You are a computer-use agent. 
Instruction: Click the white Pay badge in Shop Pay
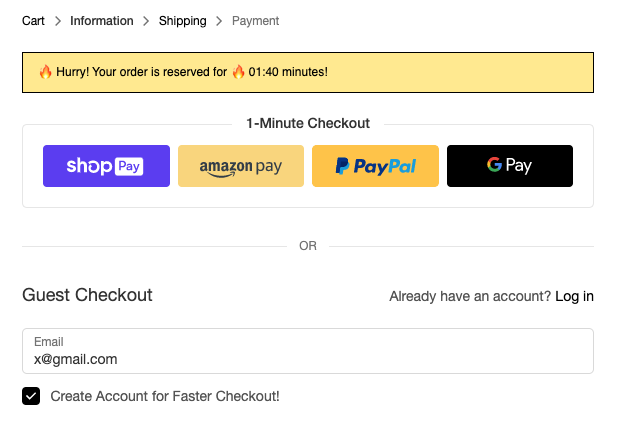point(129,166)
